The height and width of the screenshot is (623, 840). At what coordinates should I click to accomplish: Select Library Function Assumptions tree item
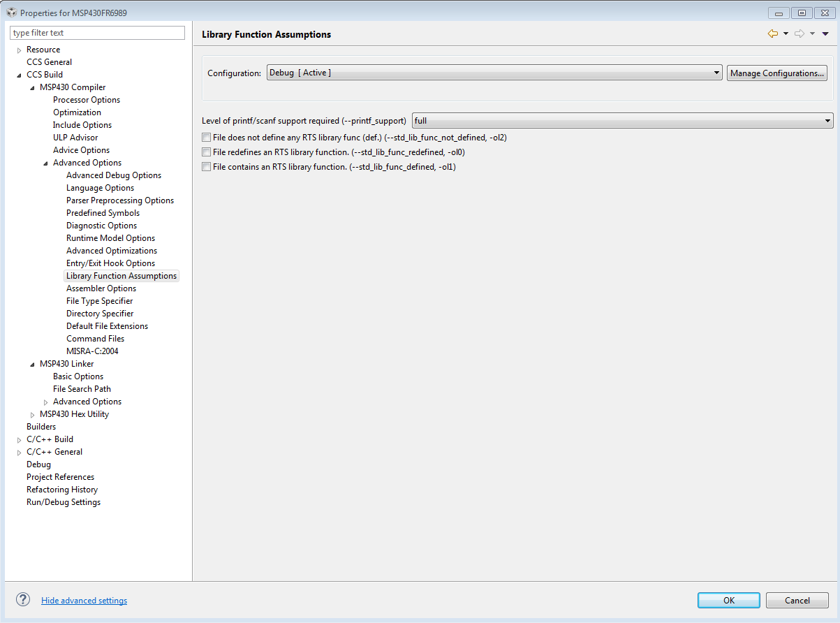[x=121, y=276]
